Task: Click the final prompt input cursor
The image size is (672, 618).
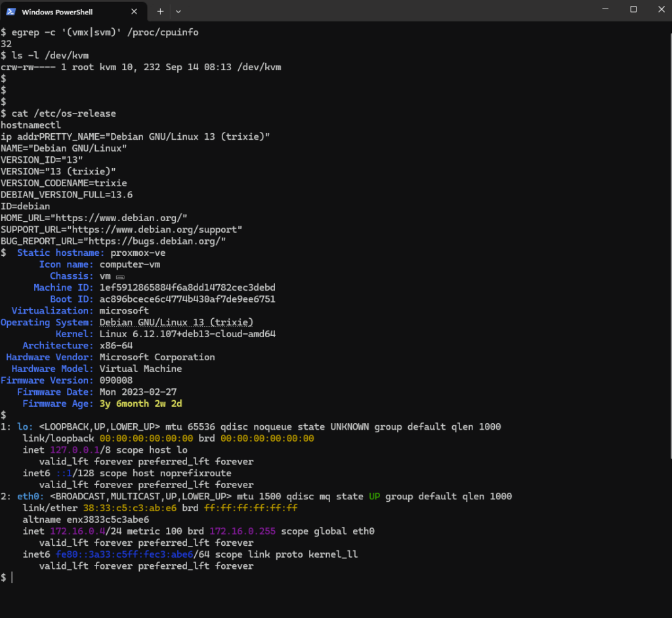Action: pos(12,578)
